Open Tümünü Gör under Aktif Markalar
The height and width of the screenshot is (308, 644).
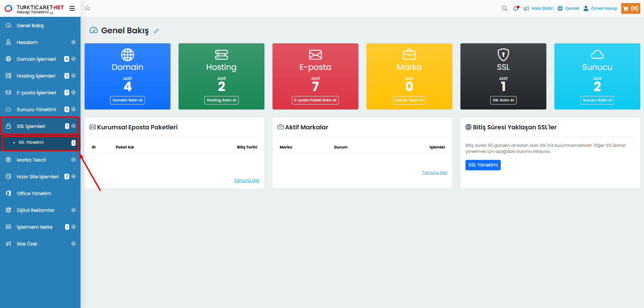click(435, 173)
